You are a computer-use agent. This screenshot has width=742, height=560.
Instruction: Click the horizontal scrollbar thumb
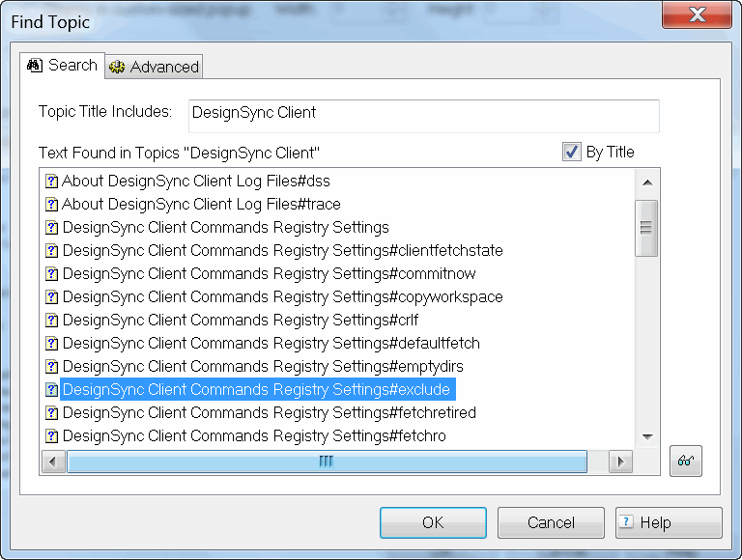[327, 462]
